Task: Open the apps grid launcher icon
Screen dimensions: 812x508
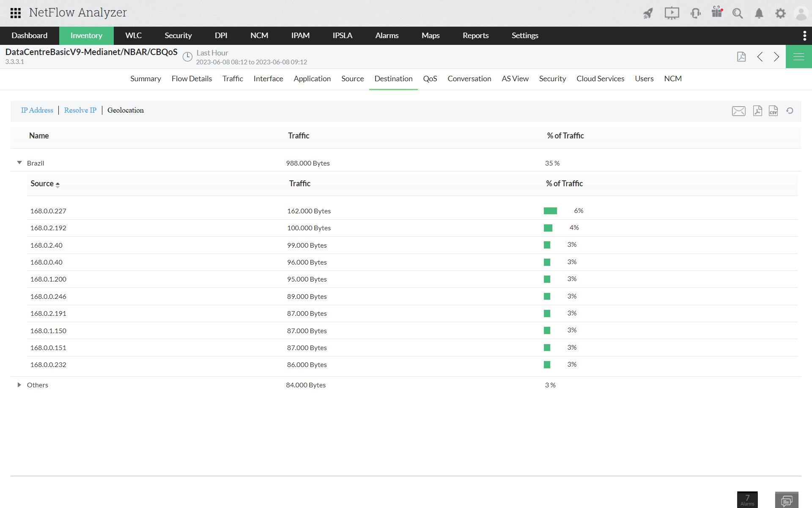Action: pyautogui.click(x=16, y=13)
